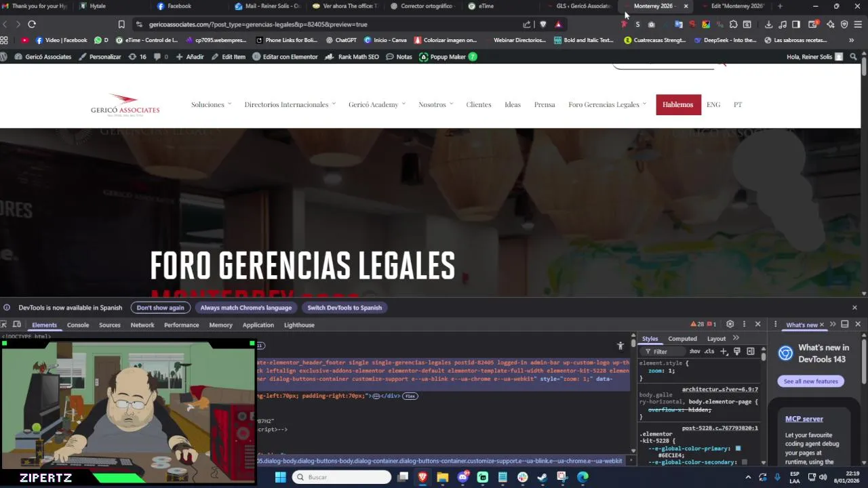This screenshot has width=868, height=488.
Task: Click the new style rule plus icon
Action: click(724, 351)
